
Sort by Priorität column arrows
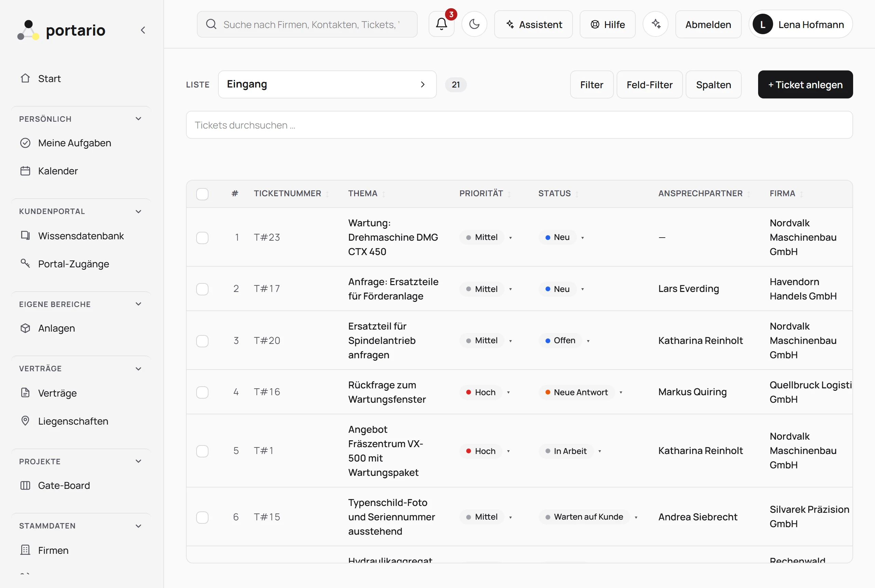(509, 194)
